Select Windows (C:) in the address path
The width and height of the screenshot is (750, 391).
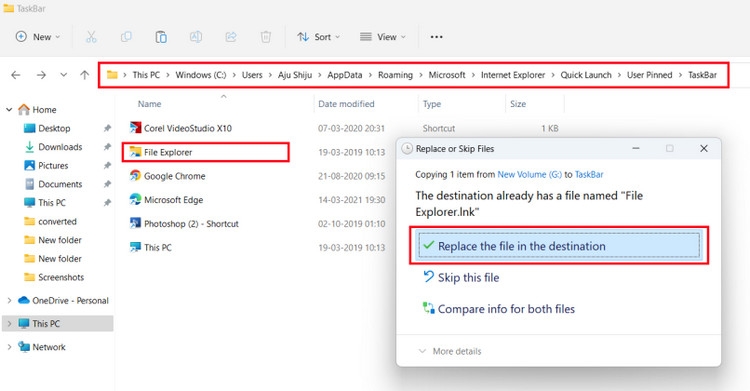[200, 75]
